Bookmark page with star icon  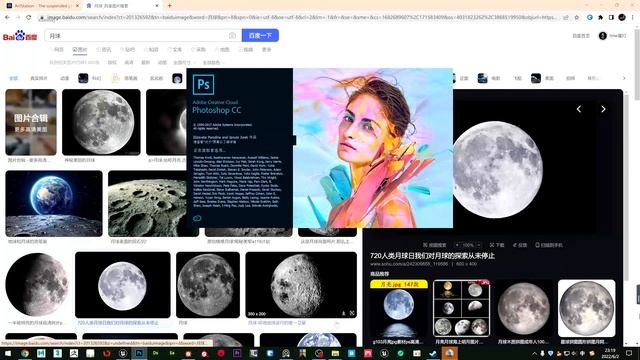click(x=577, y=17)
